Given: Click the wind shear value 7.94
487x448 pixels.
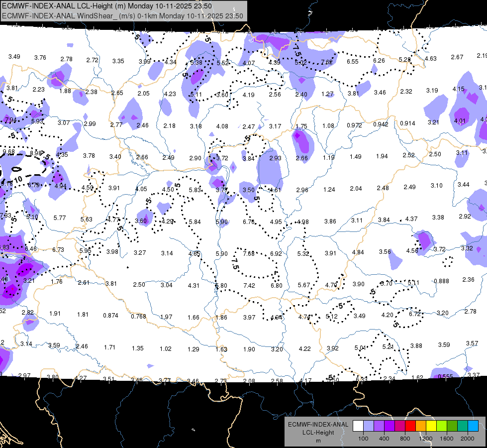Looking at the screenshot, I should (x=11, y=119).
